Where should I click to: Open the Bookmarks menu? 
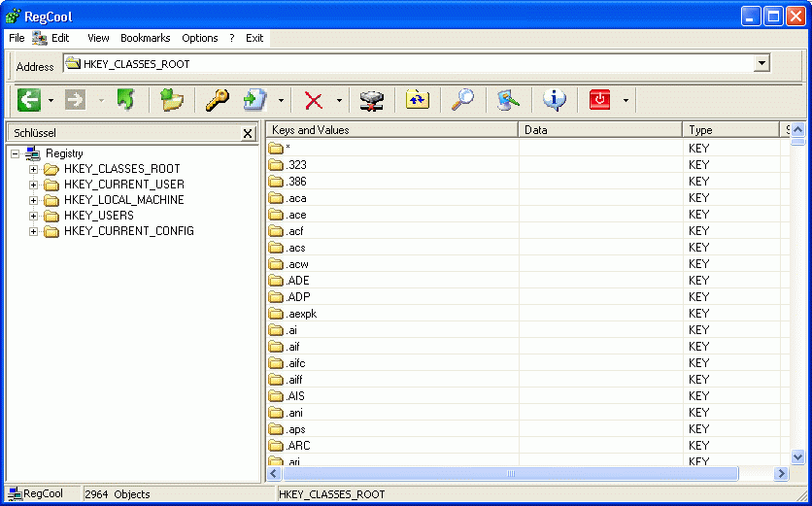(x=145, y=38)
